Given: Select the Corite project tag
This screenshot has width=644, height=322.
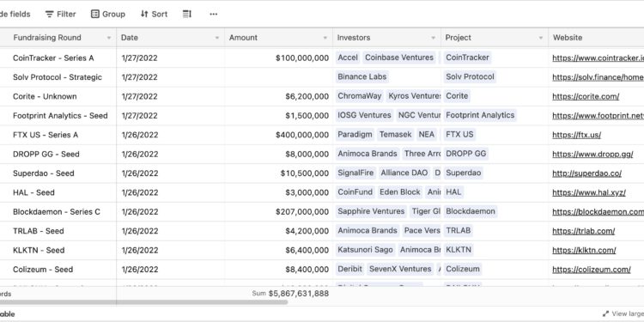Looking at the screenshot, I should tap(457, 96).
